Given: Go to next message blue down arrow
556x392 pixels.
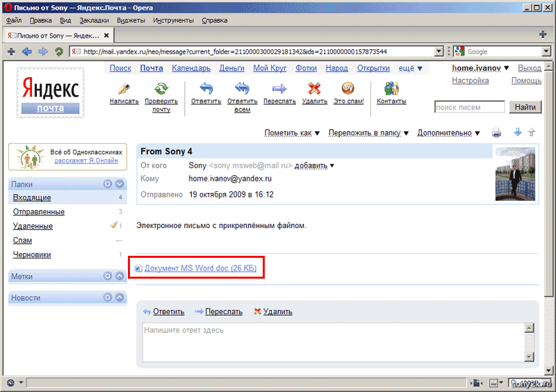Looking at the screenshot, I should [518, 132].
